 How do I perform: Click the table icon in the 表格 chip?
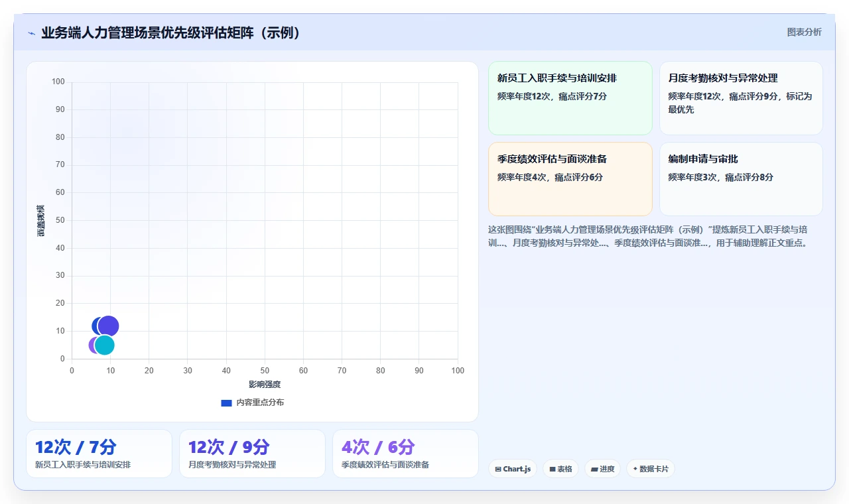553,469
